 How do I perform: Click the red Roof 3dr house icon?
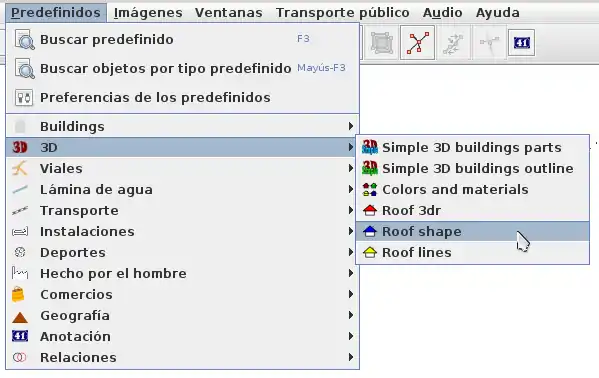click(369, 210)
